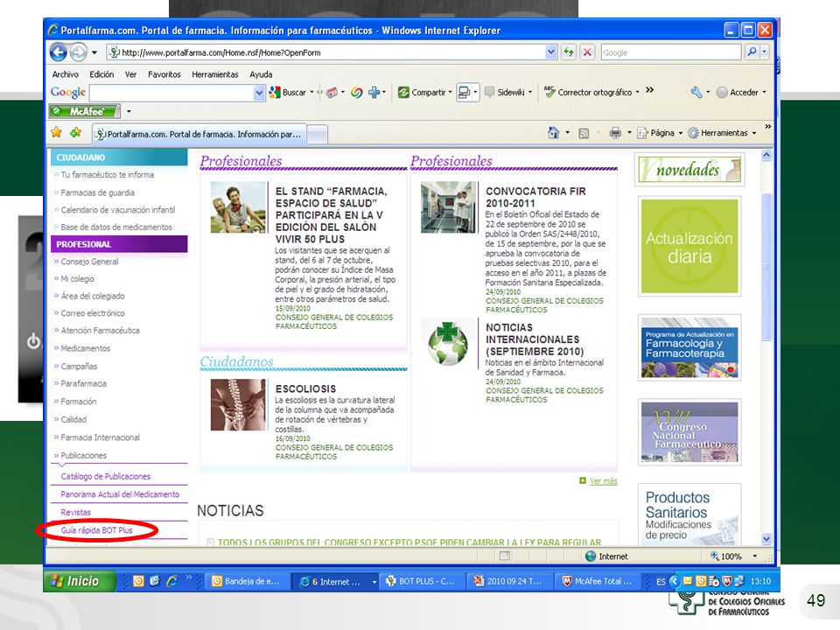Expand the Google toolbar overflow chevron
Viewport: 840px width, 630px height.
(x=650, y=90)
